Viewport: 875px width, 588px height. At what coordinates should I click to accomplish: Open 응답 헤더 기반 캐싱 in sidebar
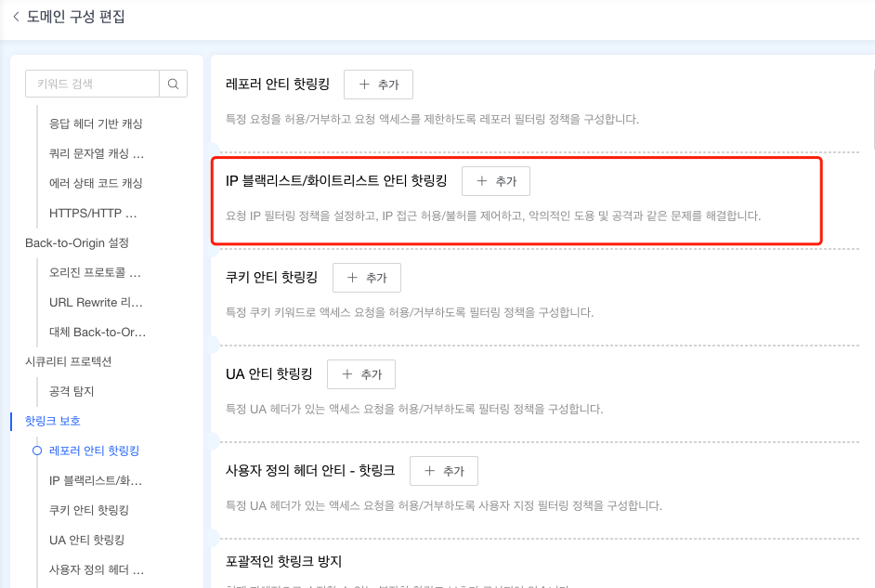[96, 124]
